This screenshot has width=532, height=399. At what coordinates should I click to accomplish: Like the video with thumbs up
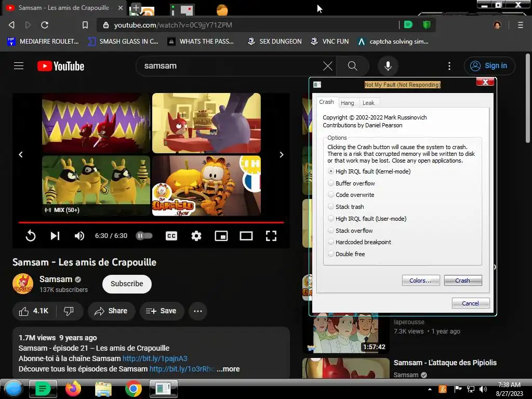point(34,311)
